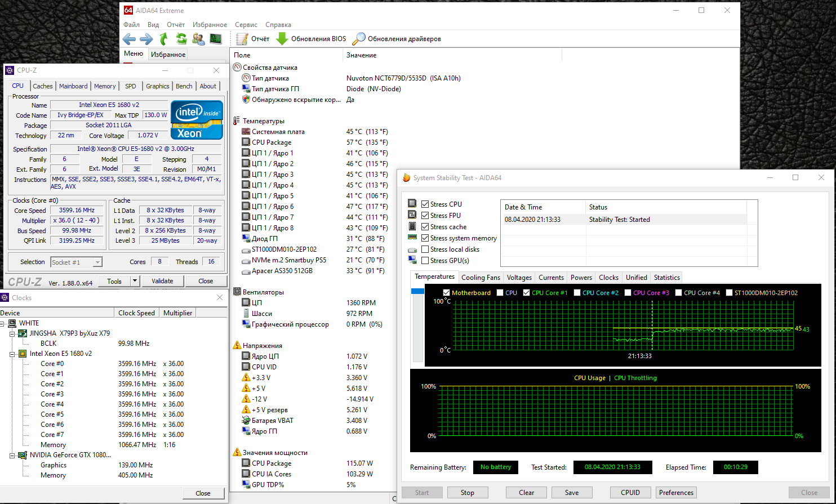This screenshot has width=836, height=504.
Task: Click the computer icon beside WHITE in Clocks
Action: [x=12, y=323]
